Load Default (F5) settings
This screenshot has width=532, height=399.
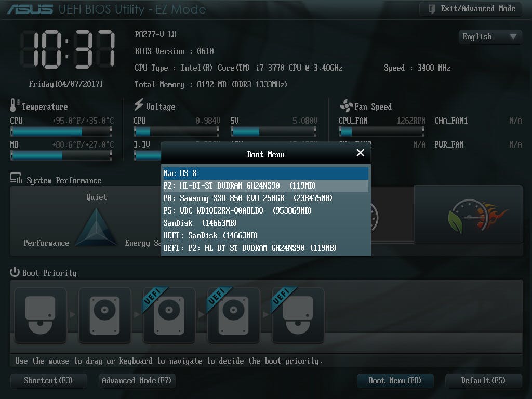[x=483, y=381]
